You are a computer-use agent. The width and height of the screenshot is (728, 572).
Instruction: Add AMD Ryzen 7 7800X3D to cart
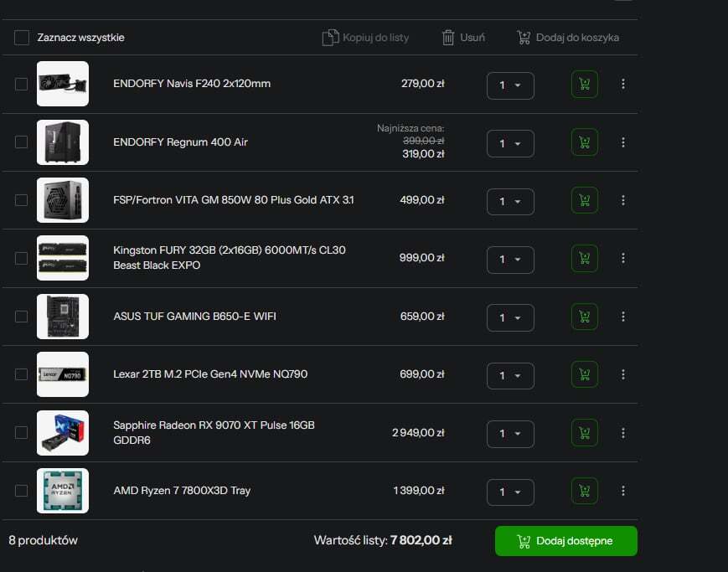[x=584, y=491]
